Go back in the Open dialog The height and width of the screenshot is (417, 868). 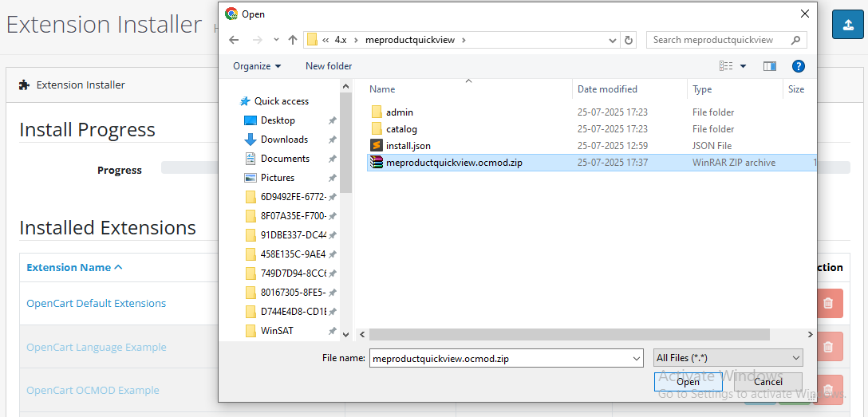pos(234,40)
